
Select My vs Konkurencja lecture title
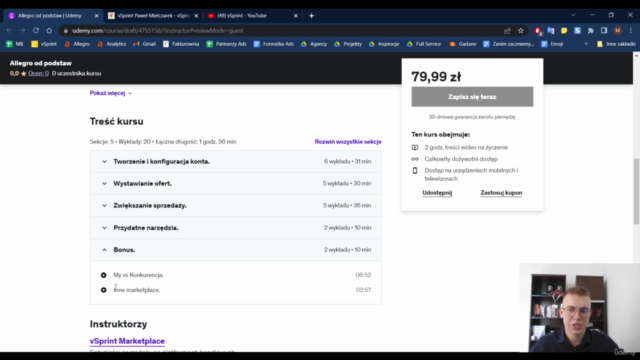(x=139, y=275)
